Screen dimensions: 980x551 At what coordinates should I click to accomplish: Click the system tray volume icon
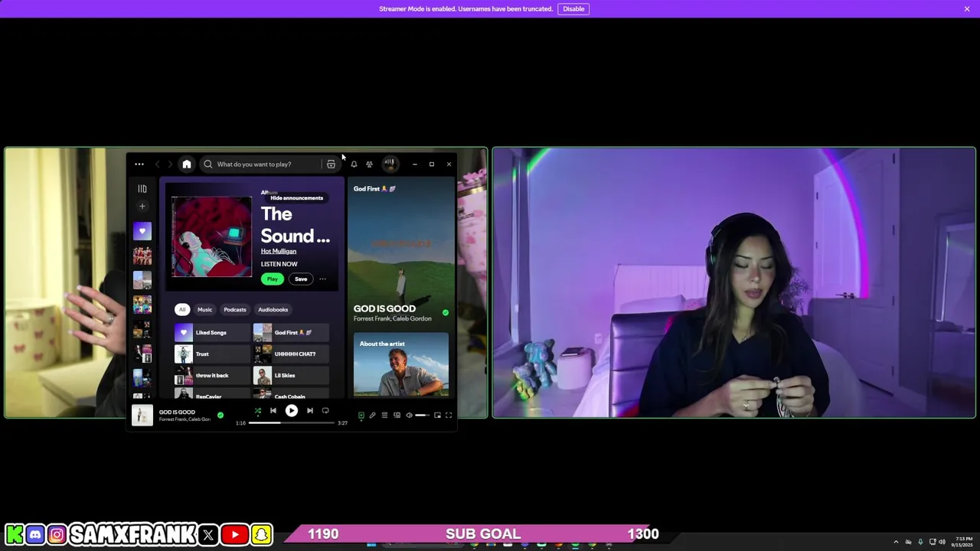pyautogui.click(x=942, y=542)
